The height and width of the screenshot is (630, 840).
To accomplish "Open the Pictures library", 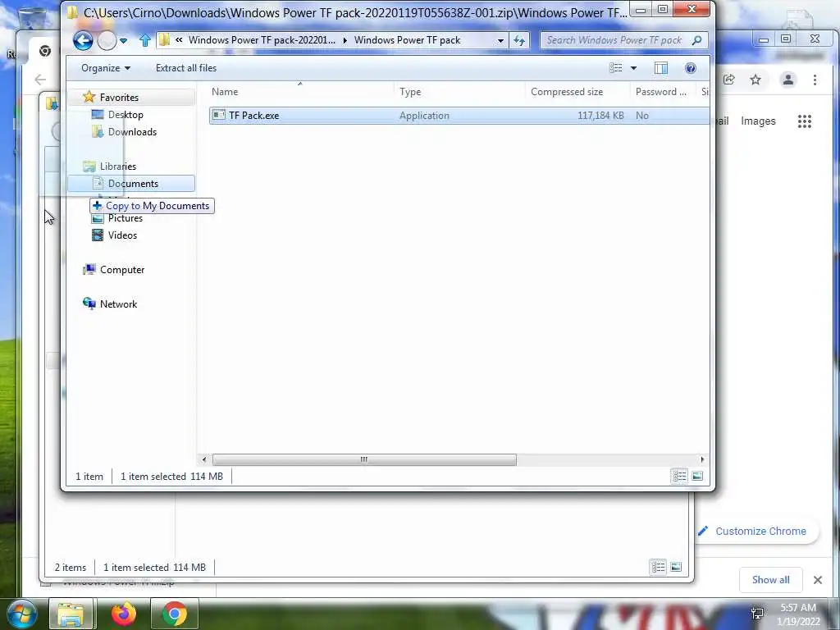I will coord(125,218).
